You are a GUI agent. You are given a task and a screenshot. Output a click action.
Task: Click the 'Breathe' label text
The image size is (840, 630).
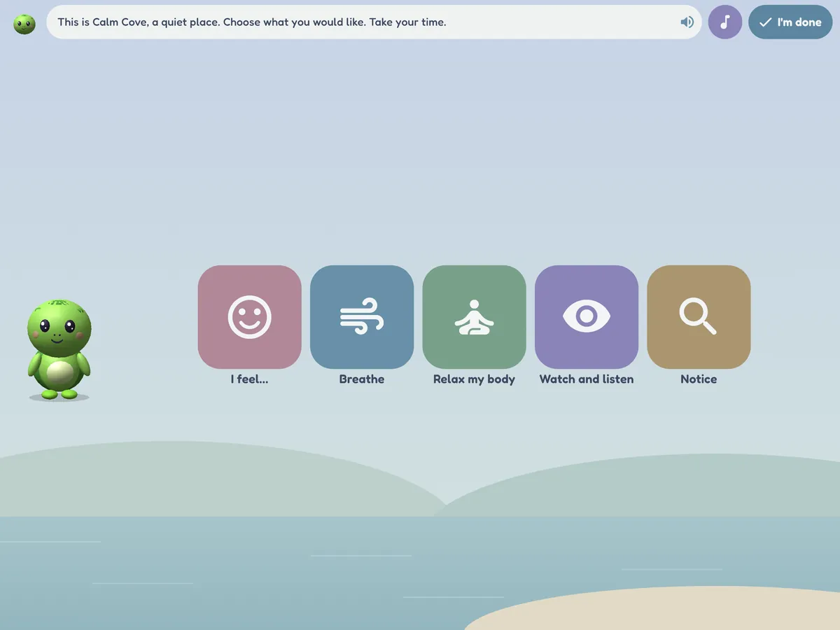[362, 379]
